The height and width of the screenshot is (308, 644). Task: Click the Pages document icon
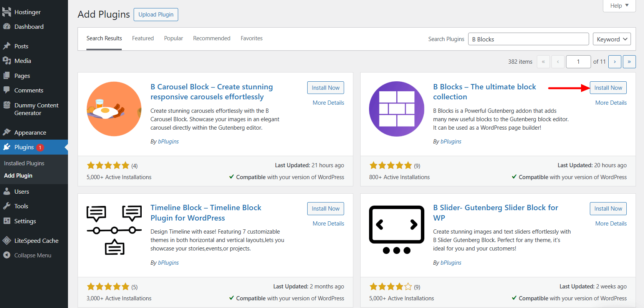click(7, 76)
